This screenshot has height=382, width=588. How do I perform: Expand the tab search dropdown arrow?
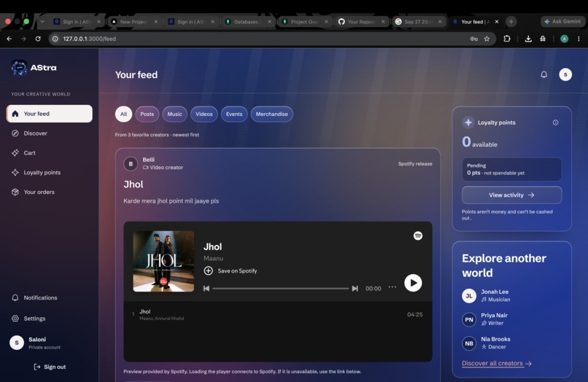(x=42, y=22)
